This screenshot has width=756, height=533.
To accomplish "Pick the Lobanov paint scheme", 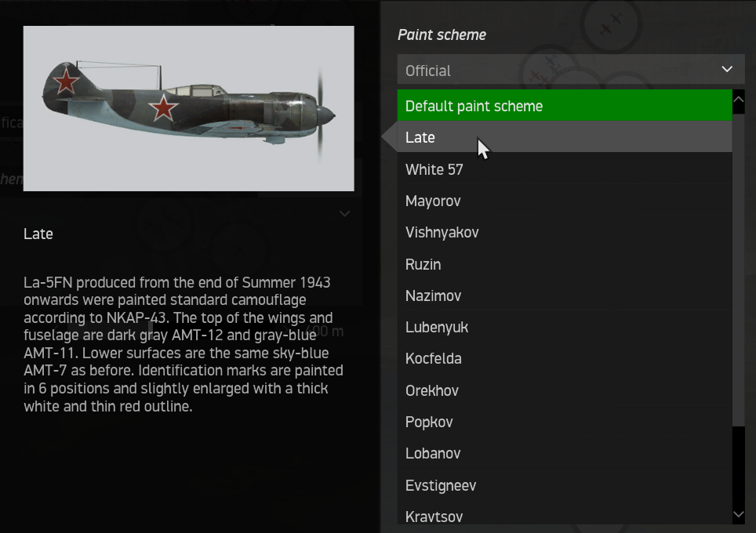I will click(x=564, y=453).
